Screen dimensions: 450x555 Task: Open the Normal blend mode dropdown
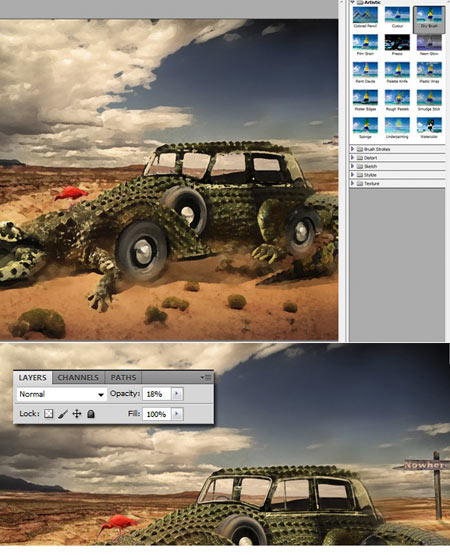click(x=62, y=394)
